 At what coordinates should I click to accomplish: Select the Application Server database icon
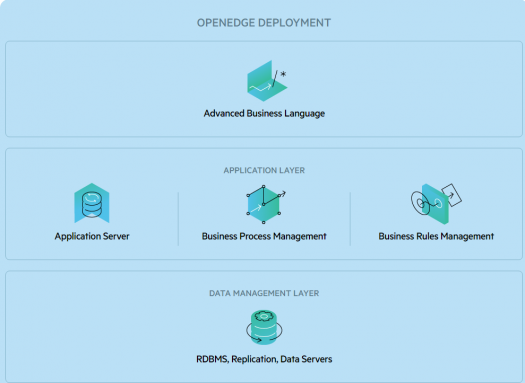click(92, 203)
